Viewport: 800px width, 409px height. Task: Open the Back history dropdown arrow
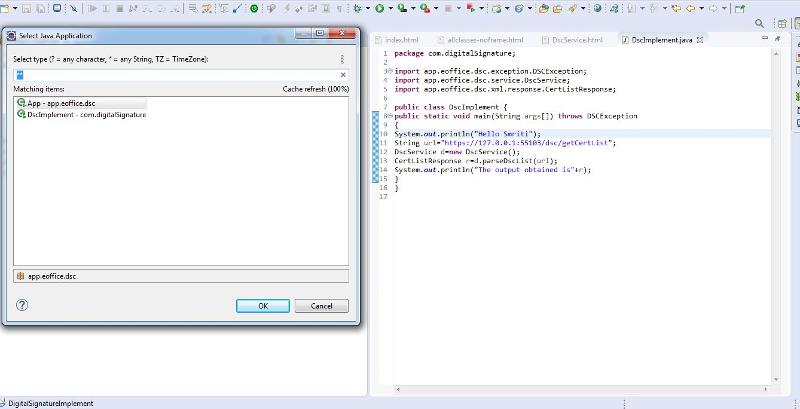702,8
